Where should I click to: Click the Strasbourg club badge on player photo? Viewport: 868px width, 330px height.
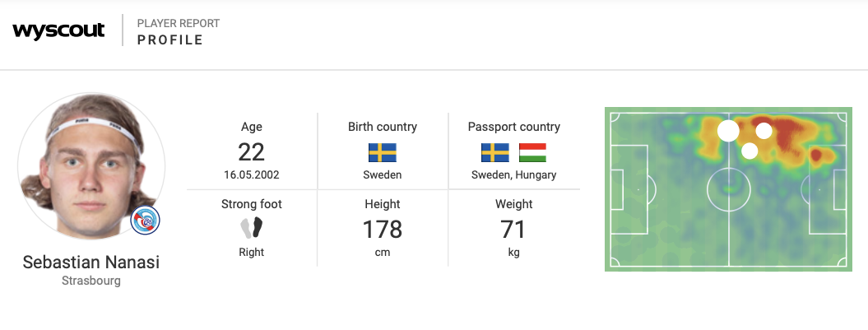pyautogui.click(x=146, y=220)
